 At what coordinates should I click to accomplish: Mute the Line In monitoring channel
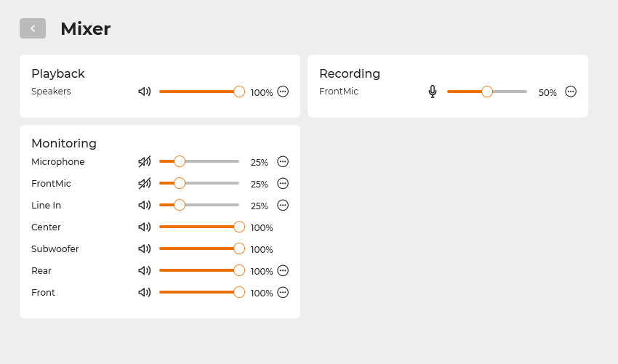145,206
